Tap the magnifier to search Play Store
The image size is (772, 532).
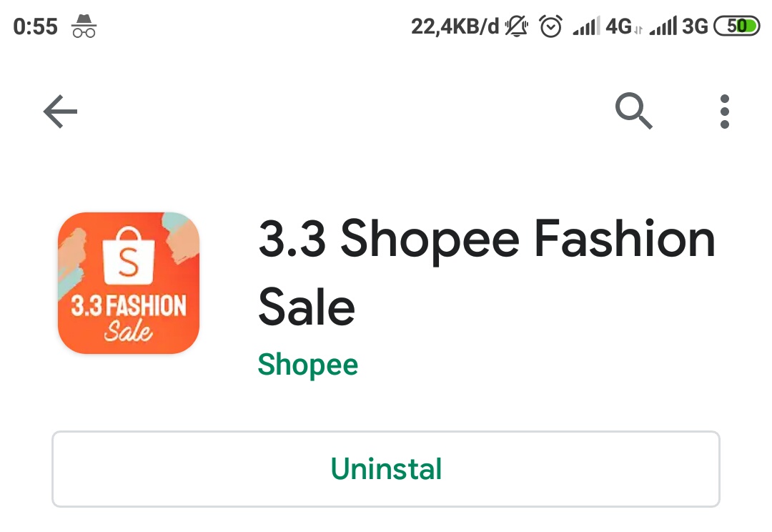(633, 112)
